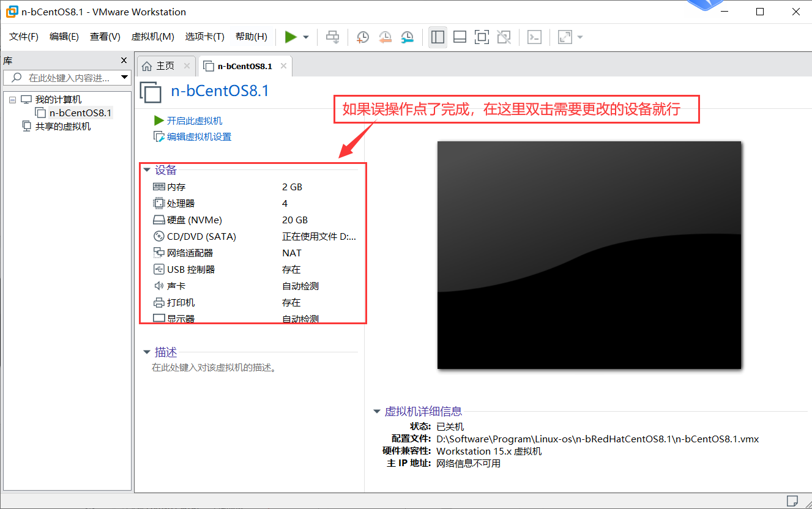Open the 编辑(E) menu

tap(64, 37)
